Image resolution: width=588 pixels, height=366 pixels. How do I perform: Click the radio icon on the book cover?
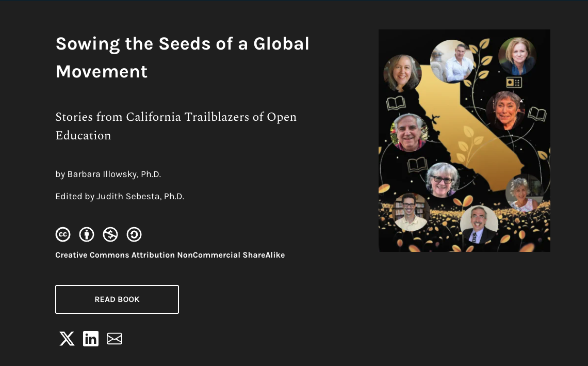(514, 82)
